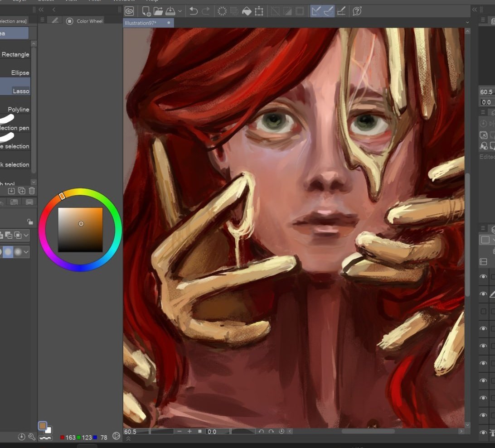The height and width of the screenshot is (448, 495).
Task: Choose Subtract from selection mode icon
Action: click(9, 236)
